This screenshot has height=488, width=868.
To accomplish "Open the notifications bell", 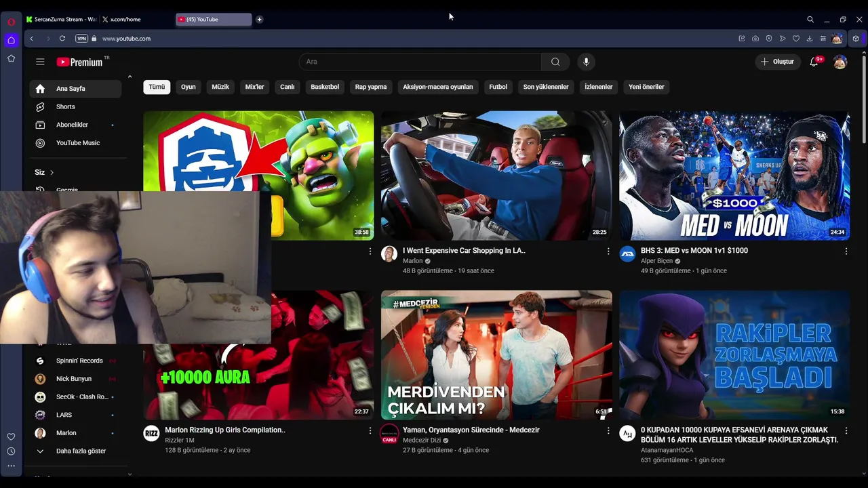I will 814,62.
